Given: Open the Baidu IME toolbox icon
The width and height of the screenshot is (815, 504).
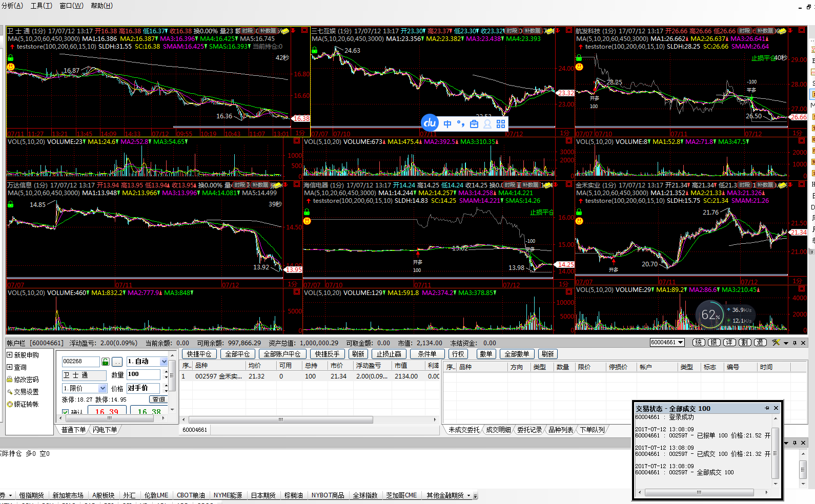Looking at the screenshot, I should [x=474, y=124].
